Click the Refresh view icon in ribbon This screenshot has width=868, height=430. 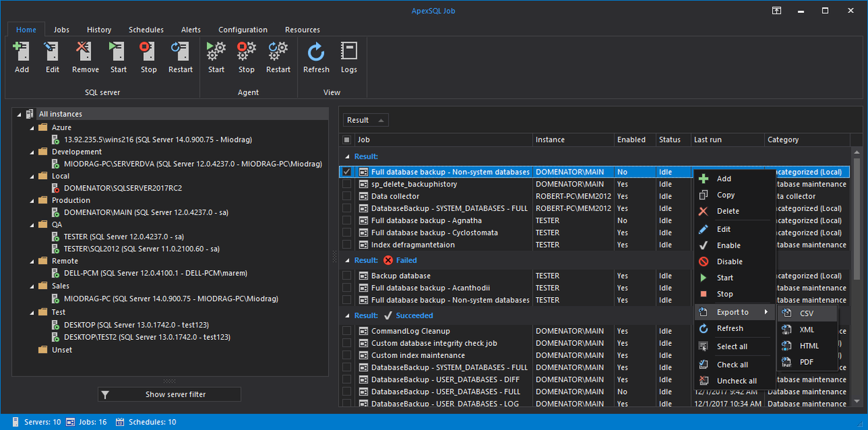click(316, 52)
